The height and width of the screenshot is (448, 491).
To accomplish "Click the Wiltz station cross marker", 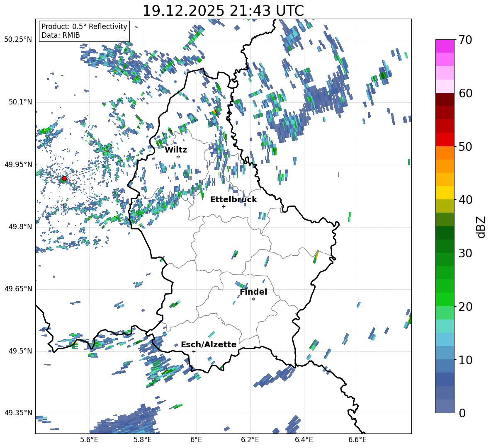I will pos(178,157).
